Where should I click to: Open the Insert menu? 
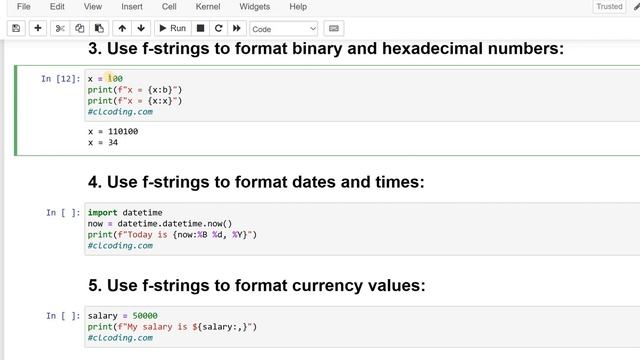click(x=132, y=7)
